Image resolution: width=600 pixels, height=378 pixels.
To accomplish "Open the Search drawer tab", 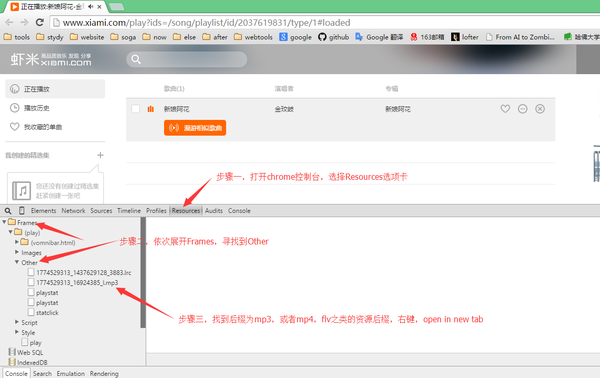I will click(x=42, y=373).
